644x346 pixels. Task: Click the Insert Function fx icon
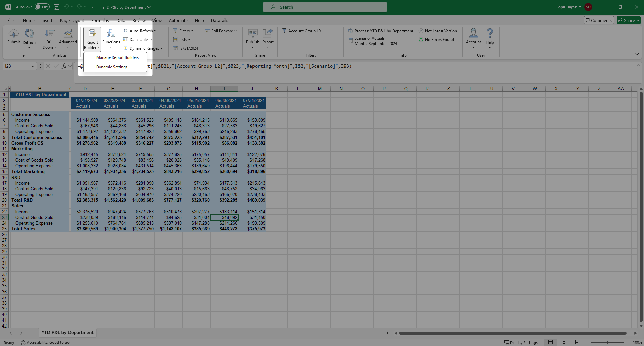[64, 66]
